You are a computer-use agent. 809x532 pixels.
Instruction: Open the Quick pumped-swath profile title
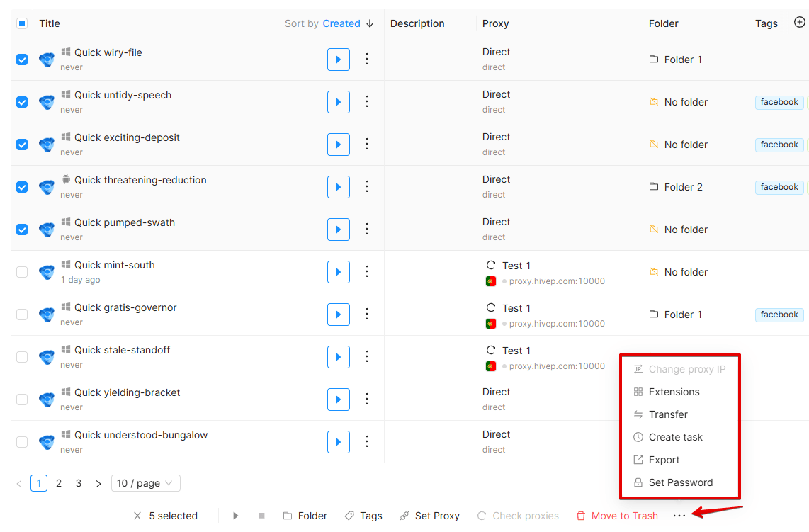(125, 222)
